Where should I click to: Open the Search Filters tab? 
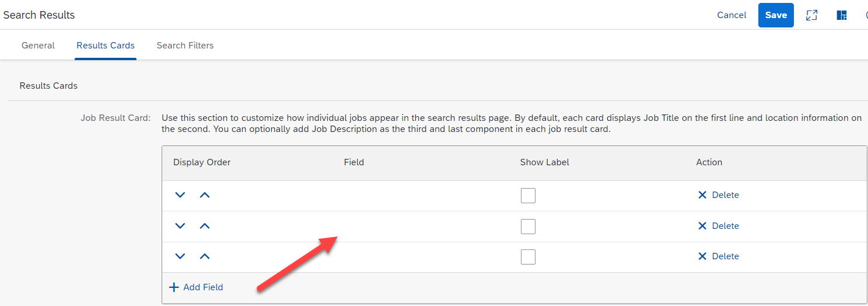(x=185, y=46)
